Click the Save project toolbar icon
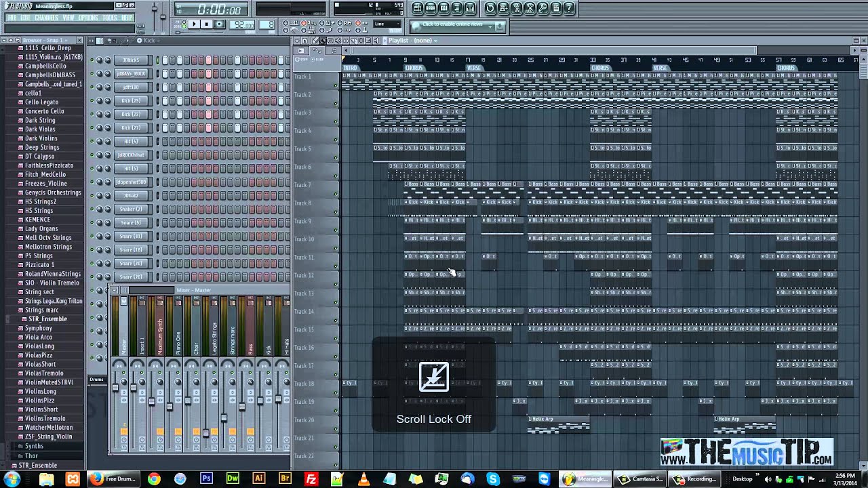868x488 pixels. [504, 8]
